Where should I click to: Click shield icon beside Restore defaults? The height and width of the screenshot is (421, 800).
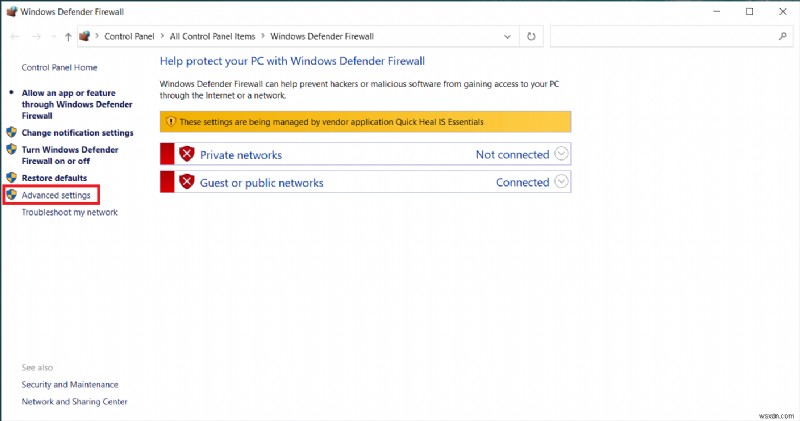pos(11,178)
